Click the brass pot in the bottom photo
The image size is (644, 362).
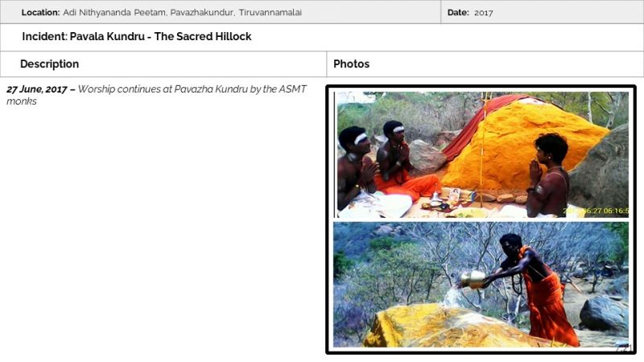click(473, 279)
